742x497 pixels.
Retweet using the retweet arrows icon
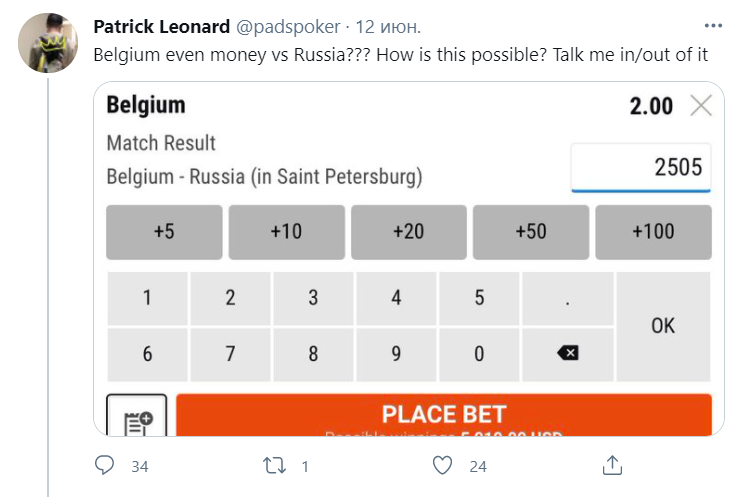274,465
